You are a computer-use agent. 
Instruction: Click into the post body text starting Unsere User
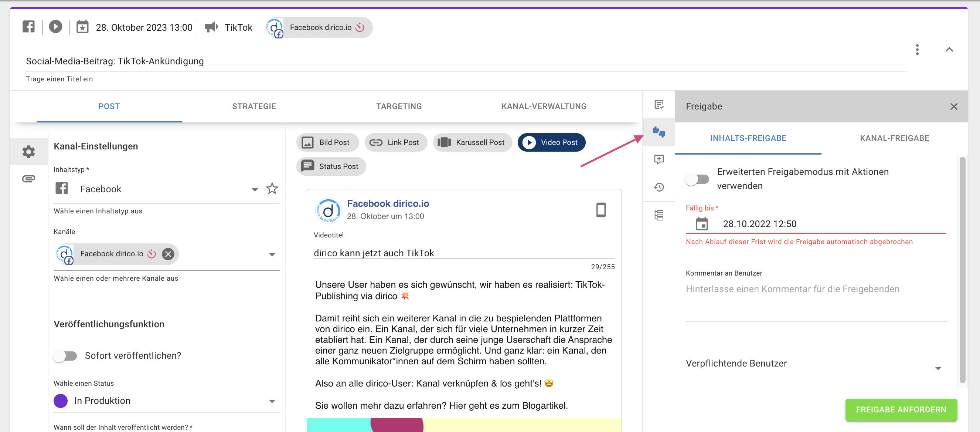click(x=464, y=345)
